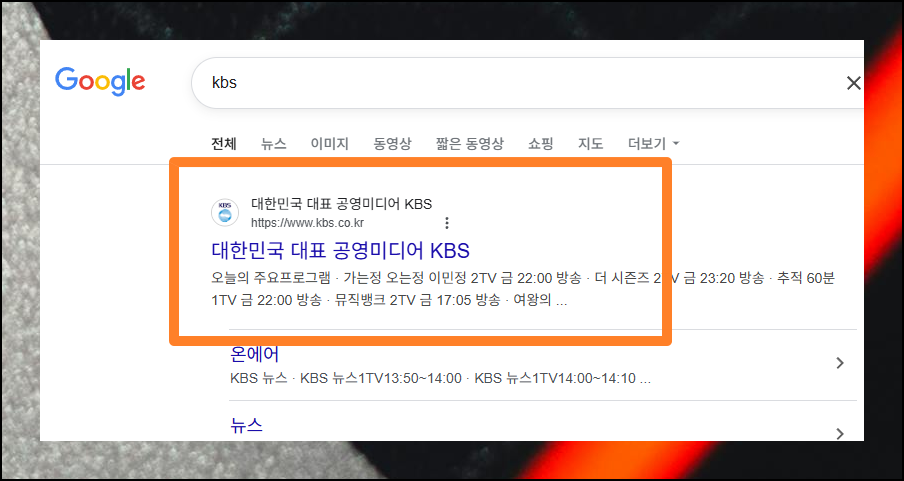
Task: Expand the 뉴스 sitelink row chevron
Action: [840, 433]
